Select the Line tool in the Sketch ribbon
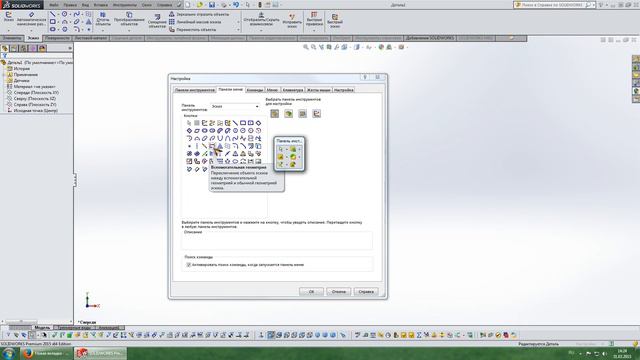This screenshot has height=360, width=640. point(53,14)
